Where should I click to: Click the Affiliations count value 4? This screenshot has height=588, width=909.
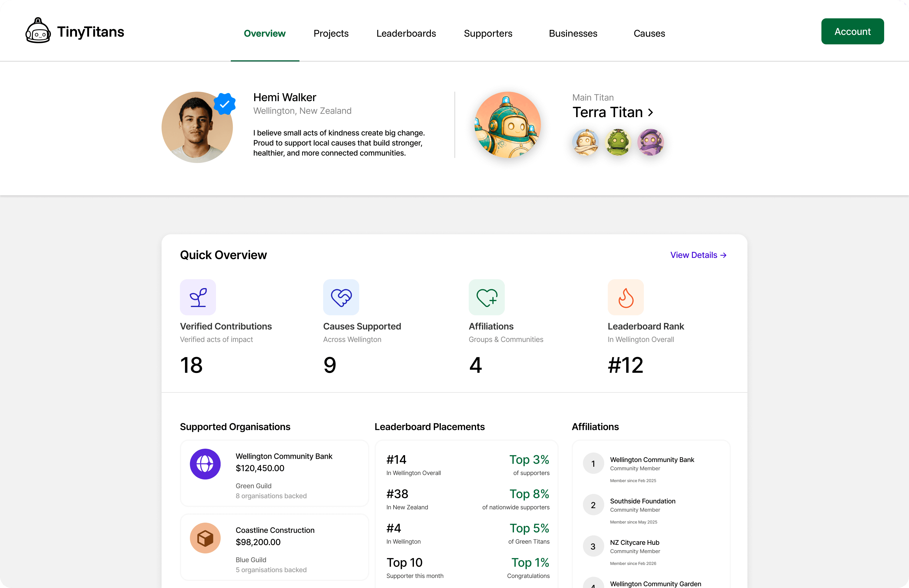click(476, 365)
